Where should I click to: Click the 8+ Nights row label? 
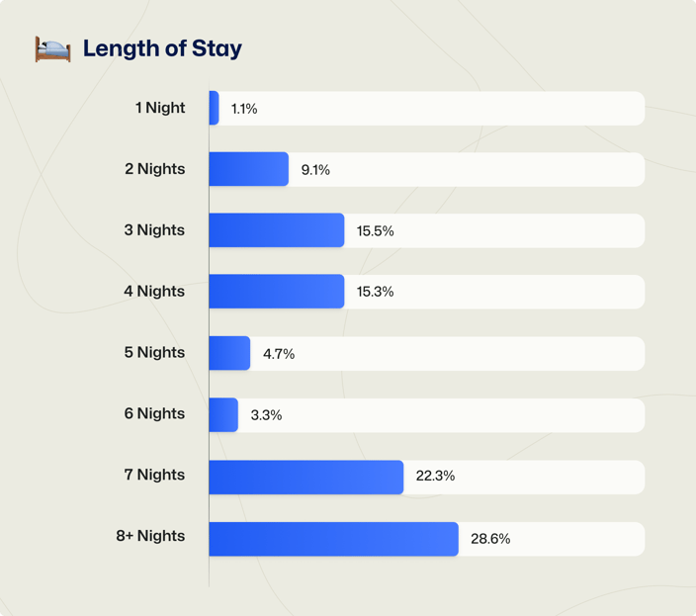(150, 536)
